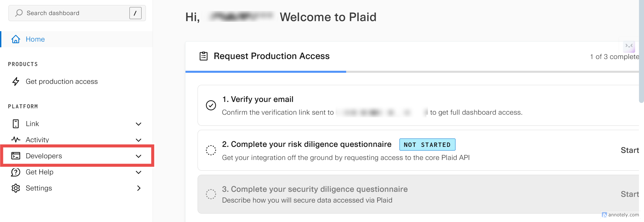
Task: Open Settings via the gear icon
Action: pyautogui.click(x=15, y=188)
